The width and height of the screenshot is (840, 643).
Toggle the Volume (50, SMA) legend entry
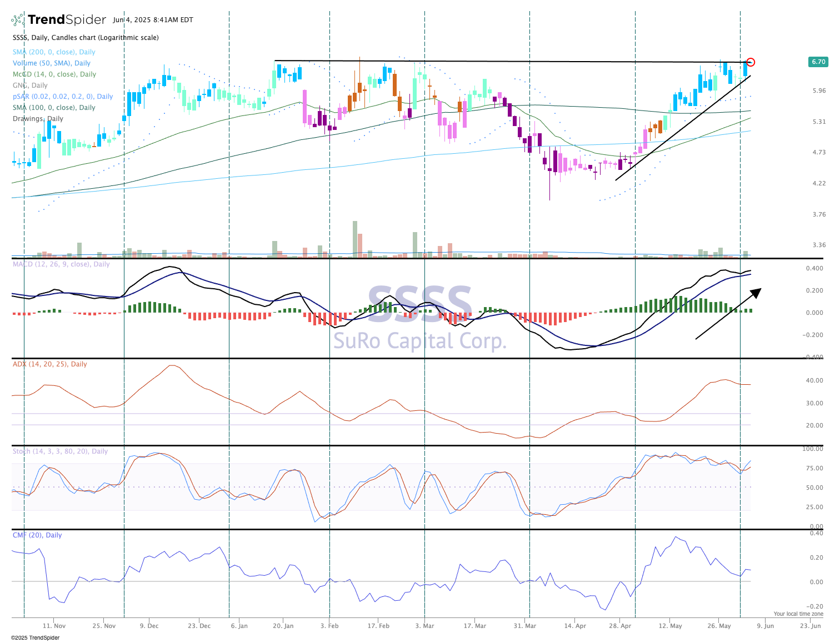tap(52, 63)
